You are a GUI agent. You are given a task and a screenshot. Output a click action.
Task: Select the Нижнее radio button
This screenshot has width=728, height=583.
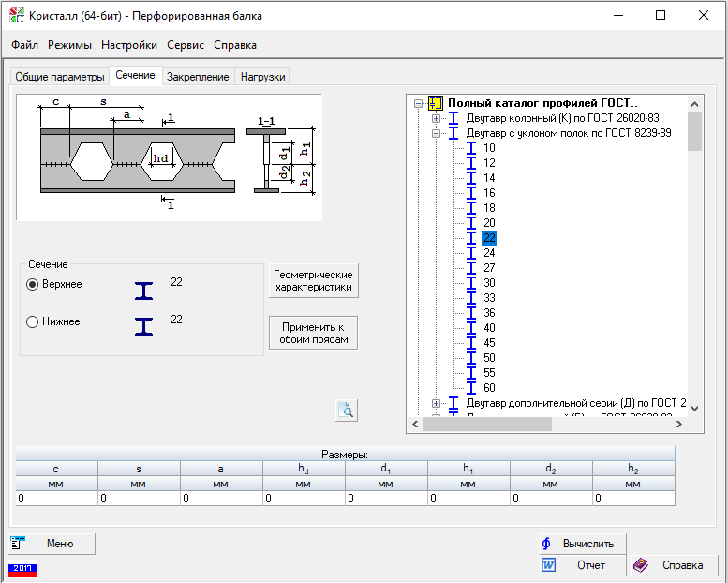pos(33,321)
